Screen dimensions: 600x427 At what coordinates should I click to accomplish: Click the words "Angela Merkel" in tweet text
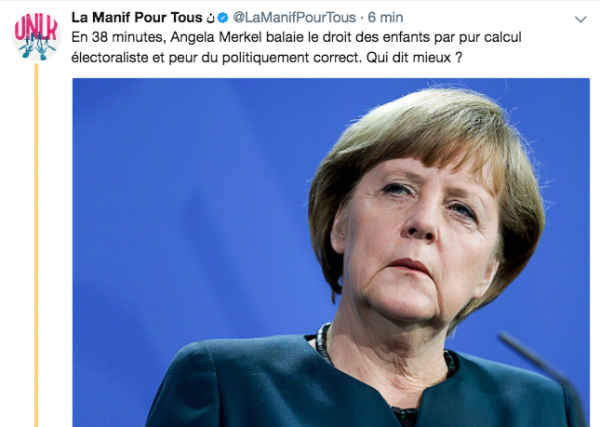pos(216,37)
